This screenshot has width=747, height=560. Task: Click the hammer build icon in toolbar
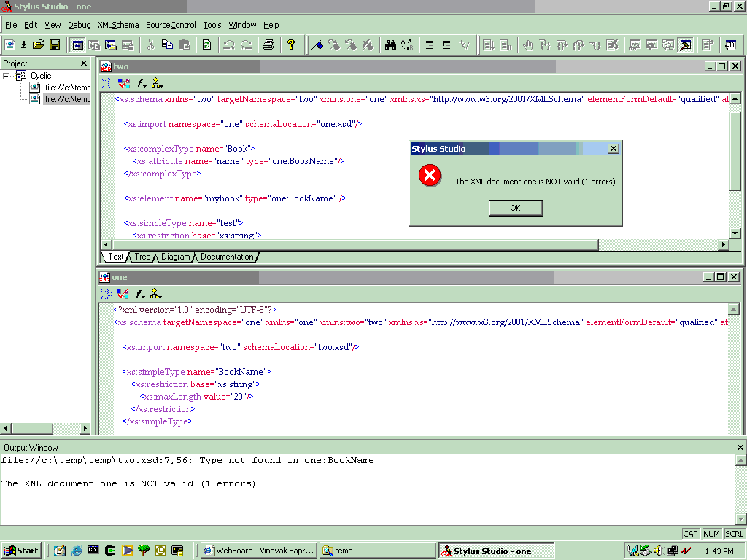pos(686,44)
